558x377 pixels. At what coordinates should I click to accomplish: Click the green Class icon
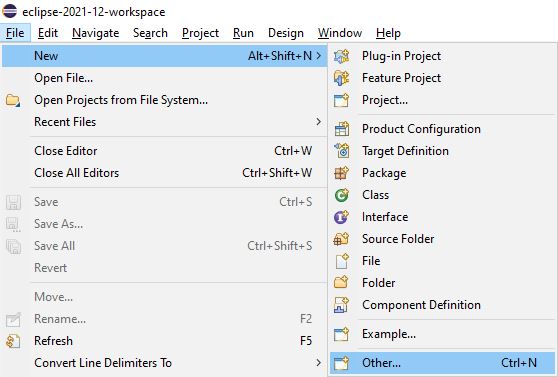point(342,195)
